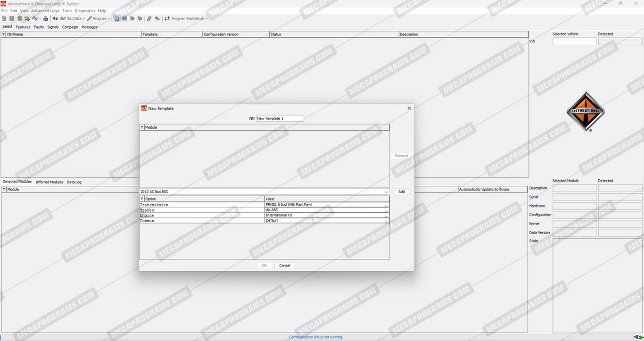
Task: Switch to the Messages tab
Action: (x=90, y=27)
